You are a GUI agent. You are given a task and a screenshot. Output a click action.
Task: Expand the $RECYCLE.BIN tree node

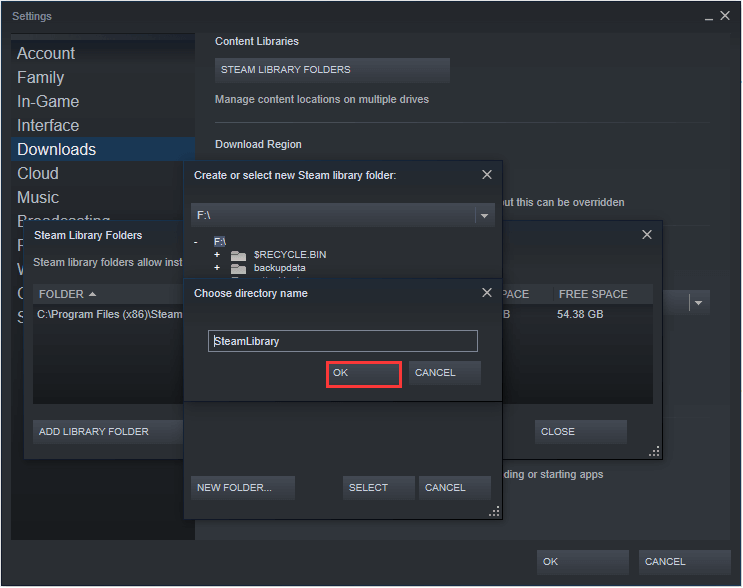(216, 255)
